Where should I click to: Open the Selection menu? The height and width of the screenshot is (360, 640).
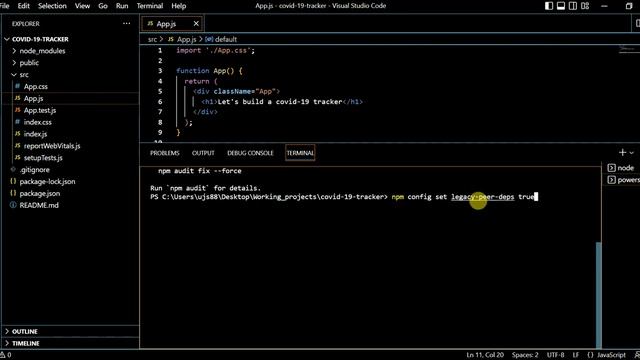pyautogui.click(x=52, y=6)
